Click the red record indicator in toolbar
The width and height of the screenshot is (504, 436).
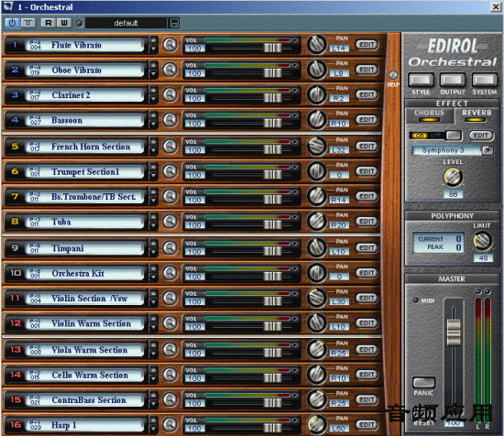coord(80,23)
